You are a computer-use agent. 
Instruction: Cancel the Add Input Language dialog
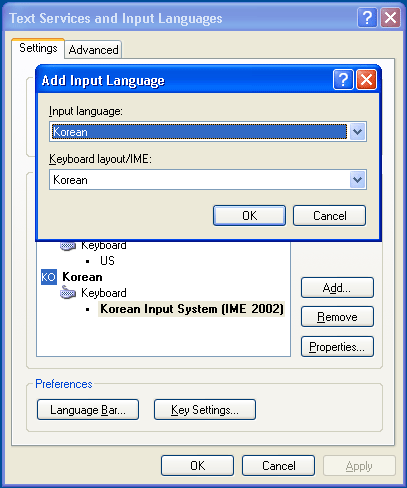329,216
